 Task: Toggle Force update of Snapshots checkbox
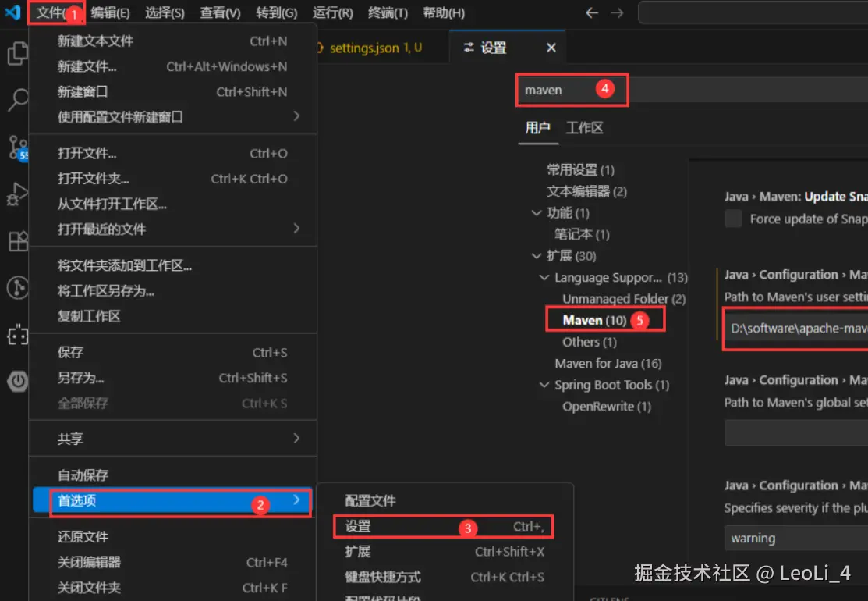coord(734,219)
